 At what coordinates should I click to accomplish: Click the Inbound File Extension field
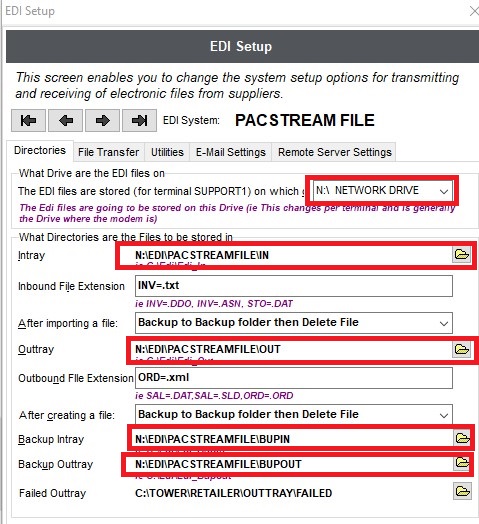294,286
